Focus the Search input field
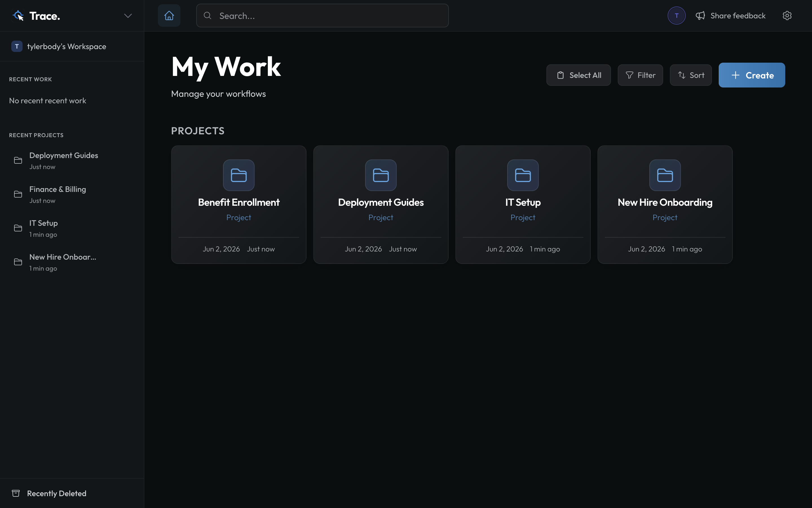 [x=323, y=16]
